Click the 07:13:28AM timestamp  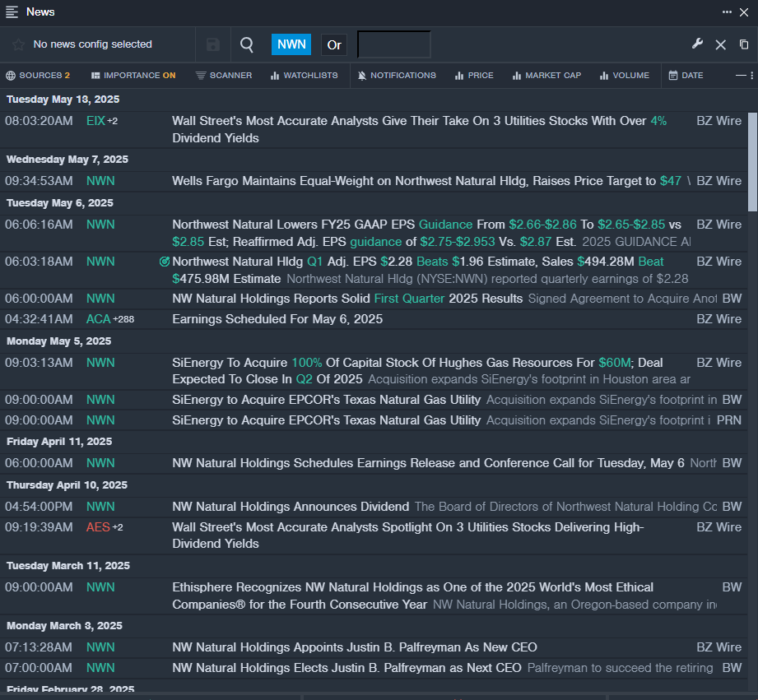pyautogui.click(x=39, y=647)
